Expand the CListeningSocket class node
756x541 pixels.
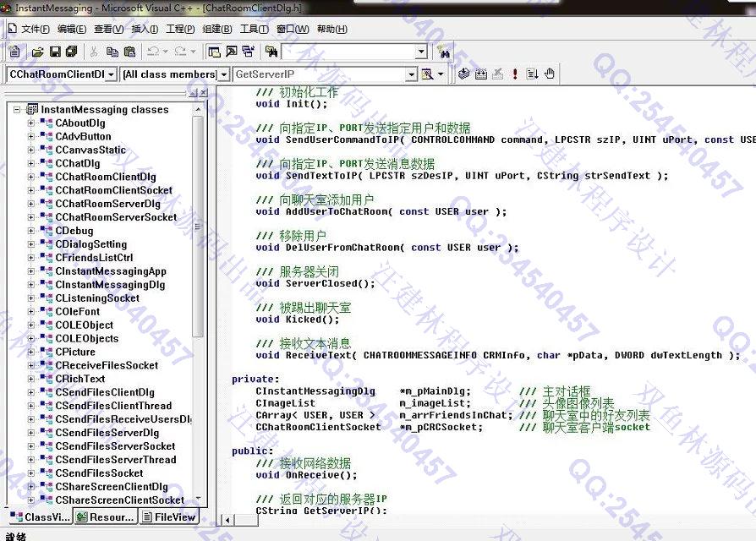click(x=30, y=298)
